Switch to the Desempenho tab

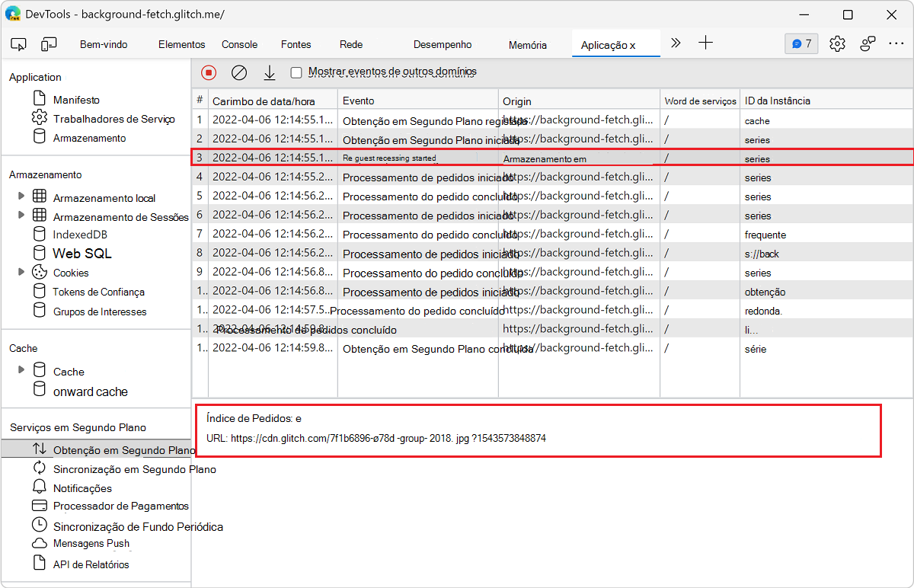[x=443, y=44]
